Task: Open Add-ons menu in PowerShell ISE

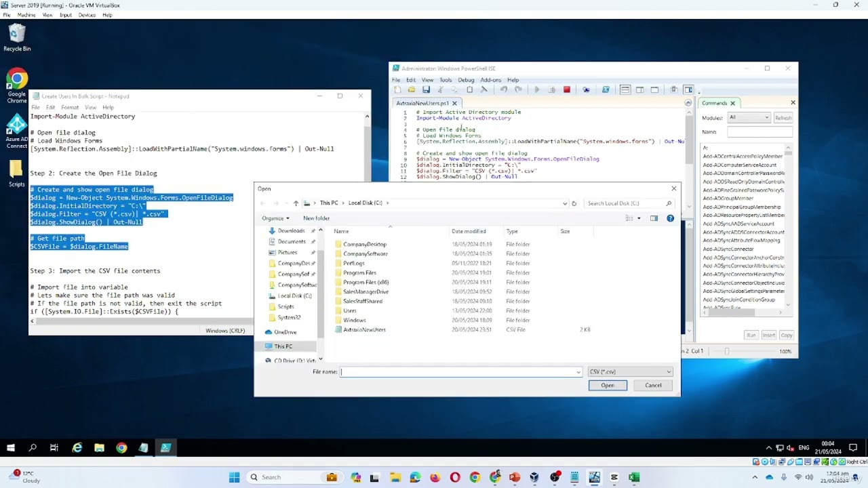Action: click(x=490, y=80)
